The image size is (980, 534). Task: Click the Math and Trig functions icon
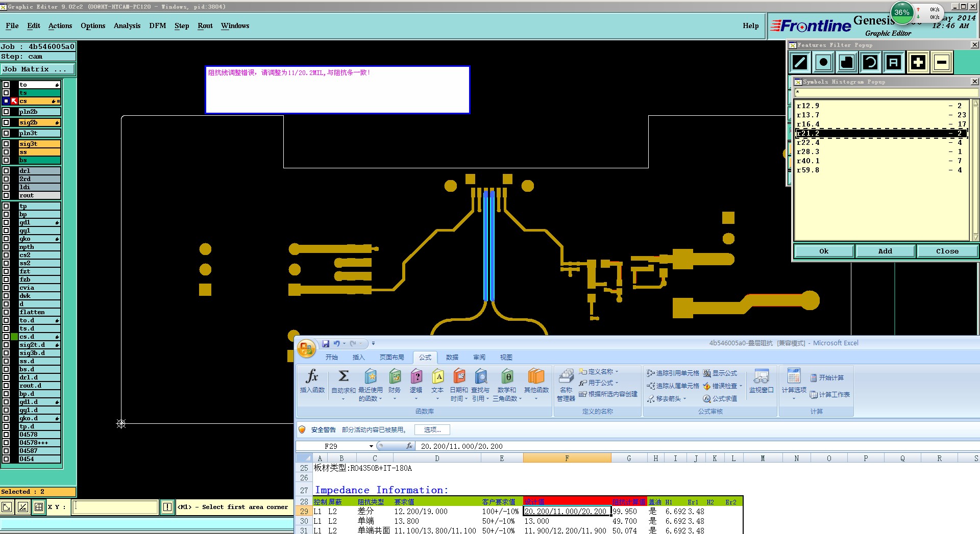(x=507, y=376)
